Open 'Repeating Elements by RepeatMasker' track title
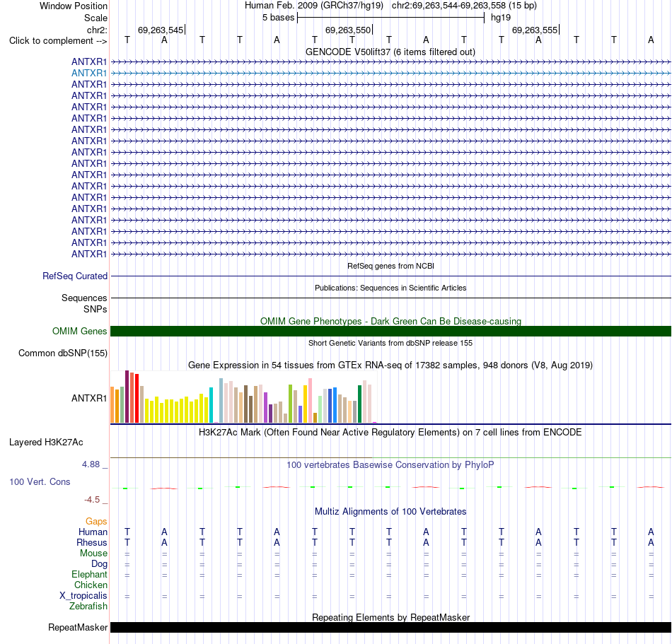672x644 pixels. point(390,617)
